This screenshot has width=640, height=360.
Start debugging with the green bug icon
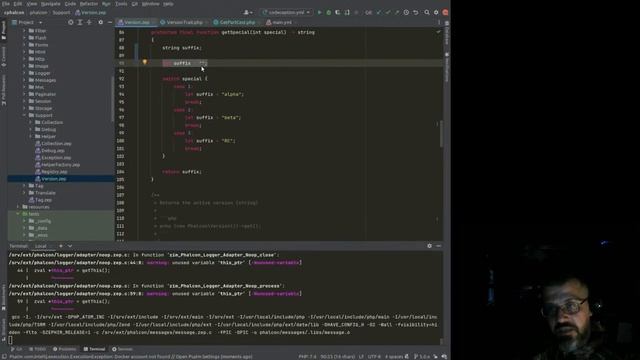click(x=329, y=13)
